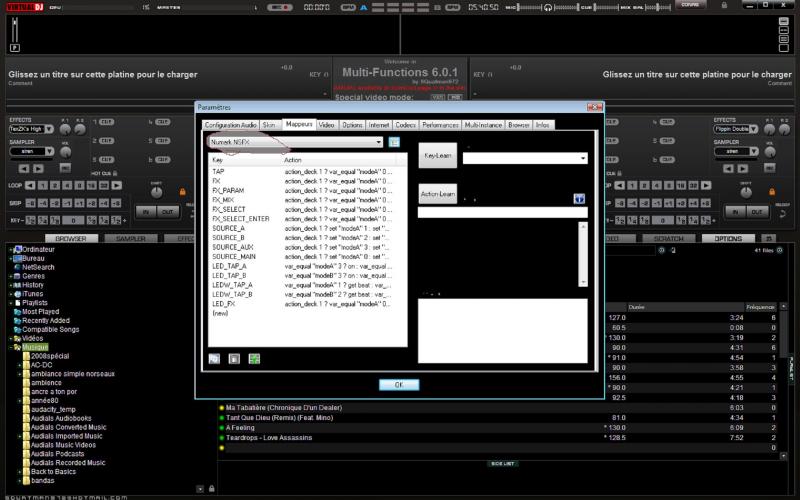Image resolution: width=800 pixels, height=500 pixels.
Task: Click the left deck sampler VOL knob
Action: [x=66, y=153]
